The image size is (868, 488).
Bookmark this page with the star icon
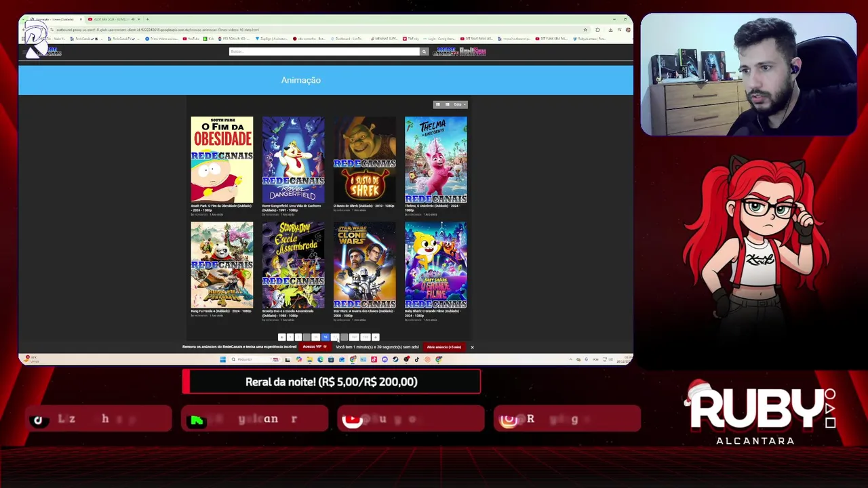(x=585, y=30)
